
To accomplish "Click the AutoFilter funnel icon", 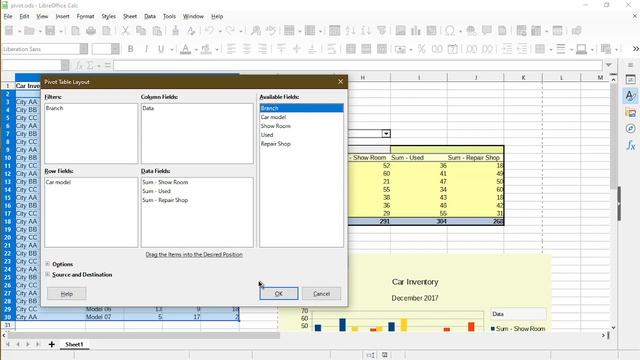I will (382, 31).
